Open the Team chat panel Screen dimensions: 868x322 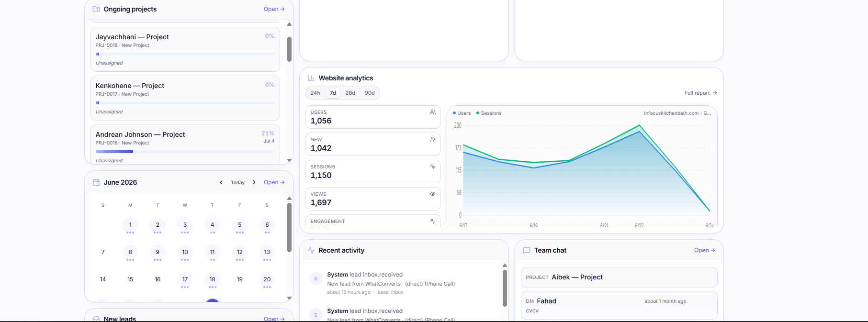click(x=705, y=250)
